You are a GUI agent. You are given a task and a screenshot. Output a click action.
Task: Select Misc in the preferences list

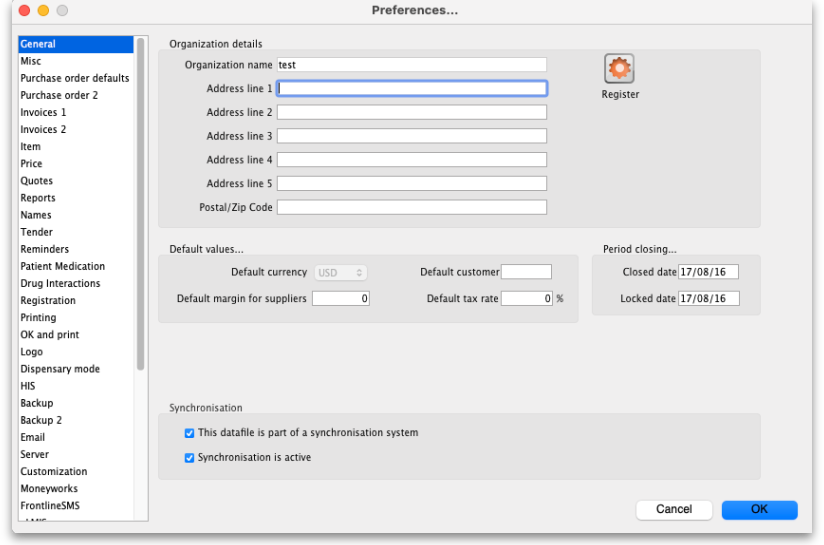pyautogui.click(x=31, y=61)
